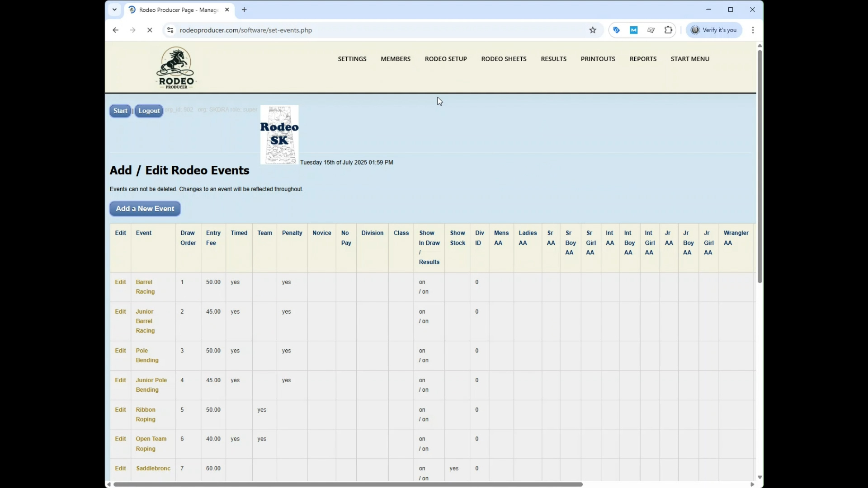Toggle Results on for Pole Bending
The width and height of the screenshot is (868, 488).
425,360
